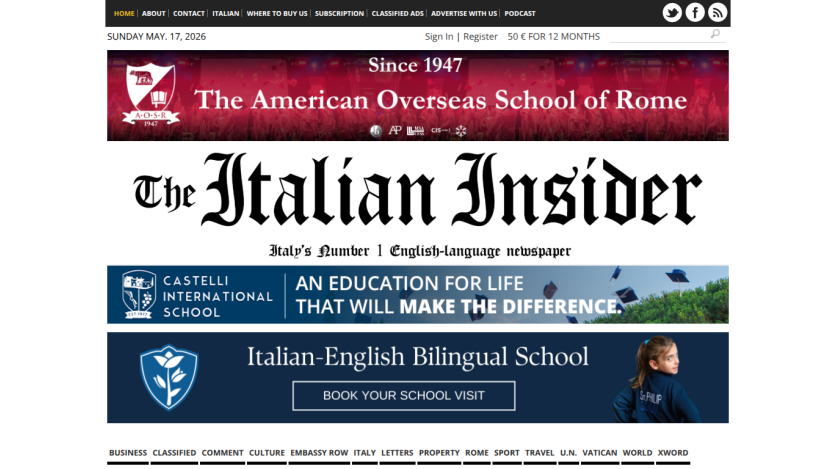Click 50 € FOR 12 MONTHS offer
This screenshot has height=469, width=835.
(553, 36)
